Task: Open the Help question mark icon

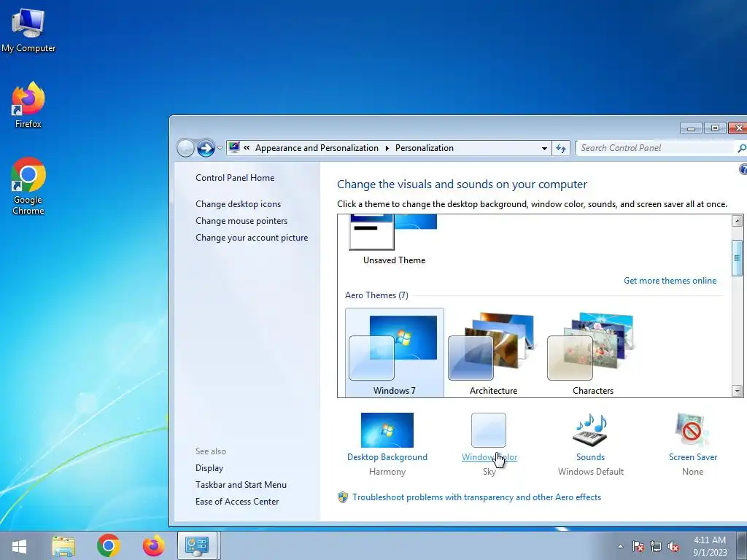Action: 743,169
